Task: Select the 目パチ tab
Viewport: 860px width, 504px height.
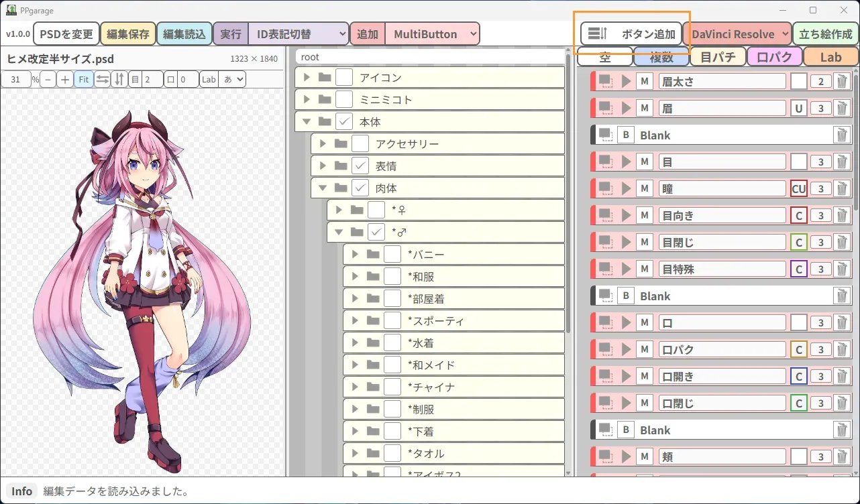Action: click(718, 57)
